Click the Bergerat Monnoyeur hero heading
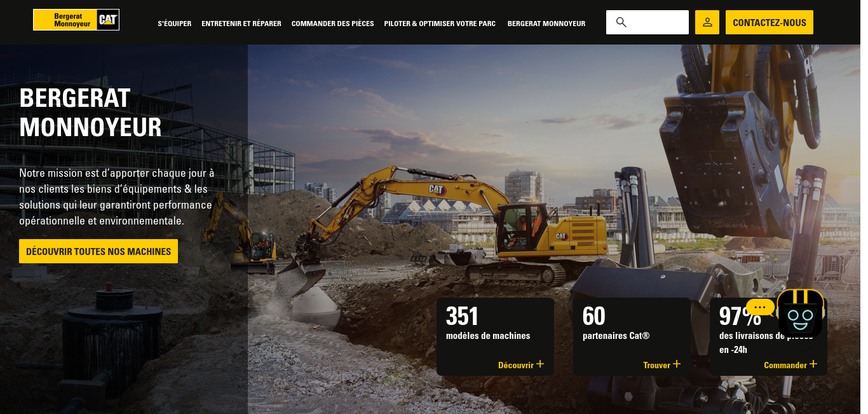Viewport: 868px width, 414px height. (90, 113)
